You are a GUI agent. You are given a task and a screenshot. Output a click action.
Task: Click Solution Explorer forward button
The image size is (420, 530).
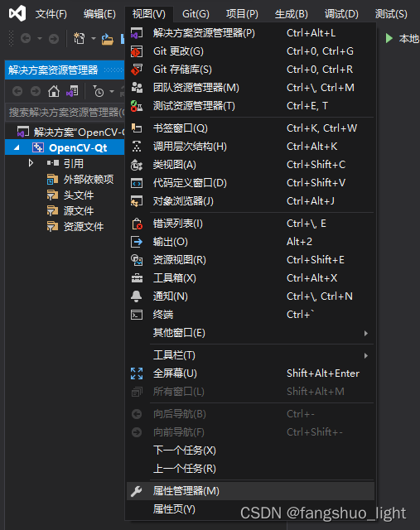[x=36, y=91]
